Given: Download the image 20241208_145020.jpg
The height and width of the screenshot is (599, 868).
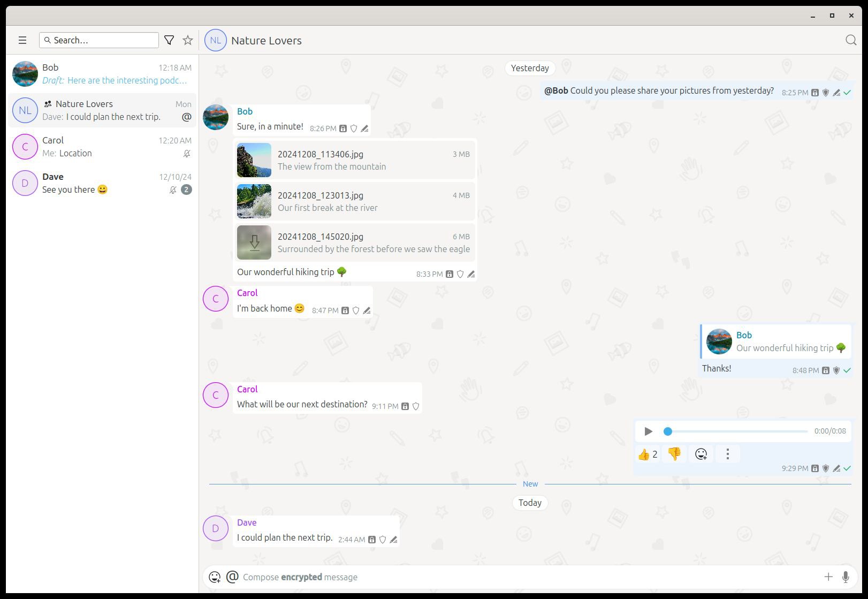Looking at the screenshot, I should coord(254,242).
